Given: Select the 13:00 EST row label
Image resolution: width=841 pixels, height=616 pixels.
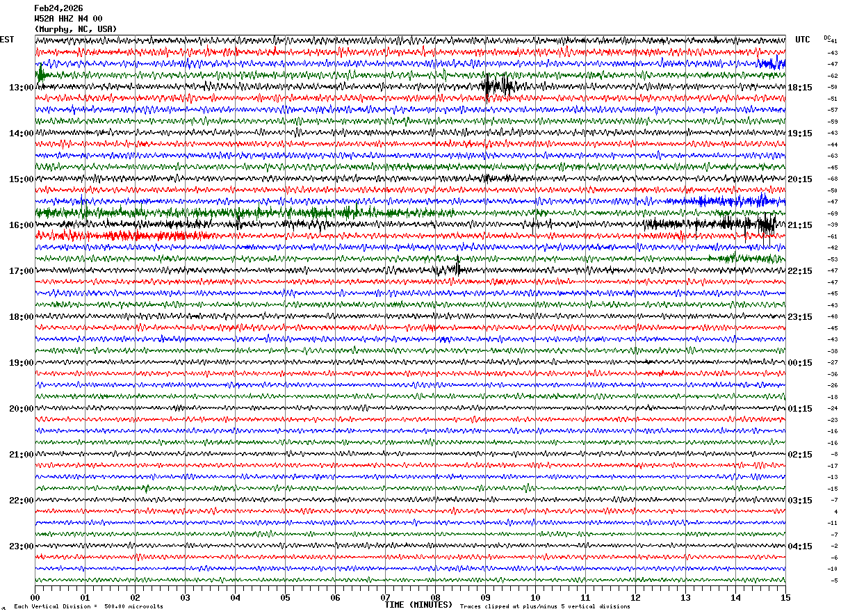Looking at the screenshot, I should click(21, 88).
